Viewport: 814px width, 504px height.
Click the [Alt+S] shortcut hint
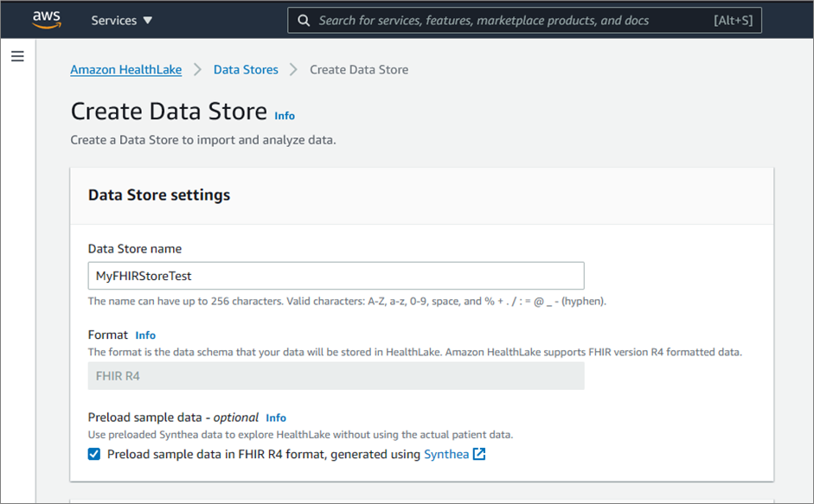point(733,20)
